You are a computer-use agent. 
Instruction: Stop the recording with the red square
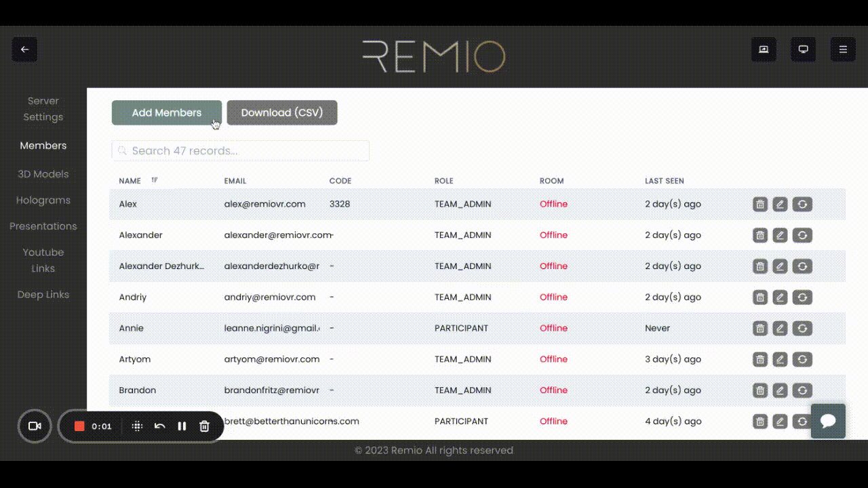click(x=79, y=426)
